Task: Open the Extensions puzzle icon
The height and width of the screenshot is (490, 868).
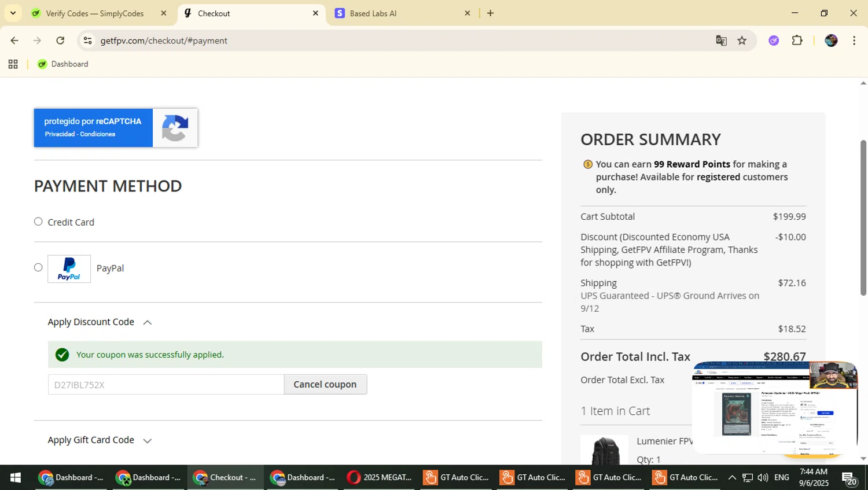Action: pyautogui.click(x=797, y=40)
